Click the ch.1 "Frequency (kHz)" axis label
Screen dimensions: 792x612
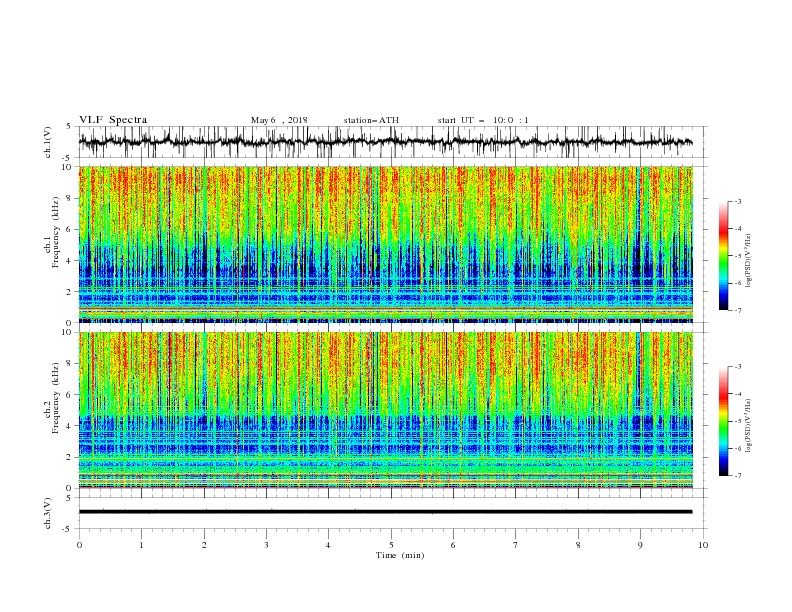[x=56, y=233]
